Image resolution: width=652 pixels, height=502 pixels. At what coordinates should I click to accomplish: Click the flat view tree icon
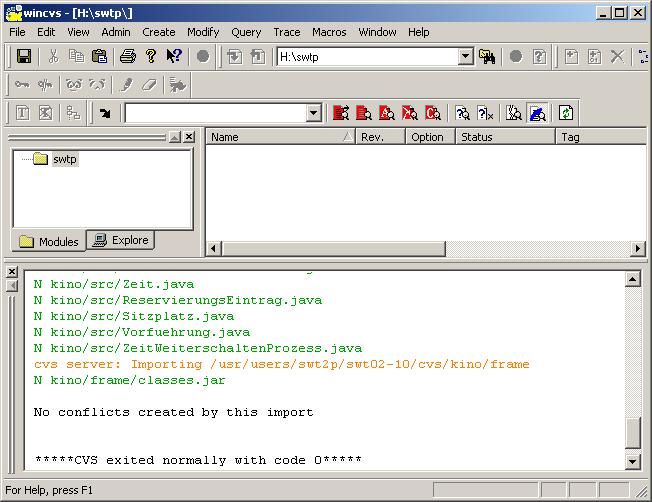pos(74,113)
